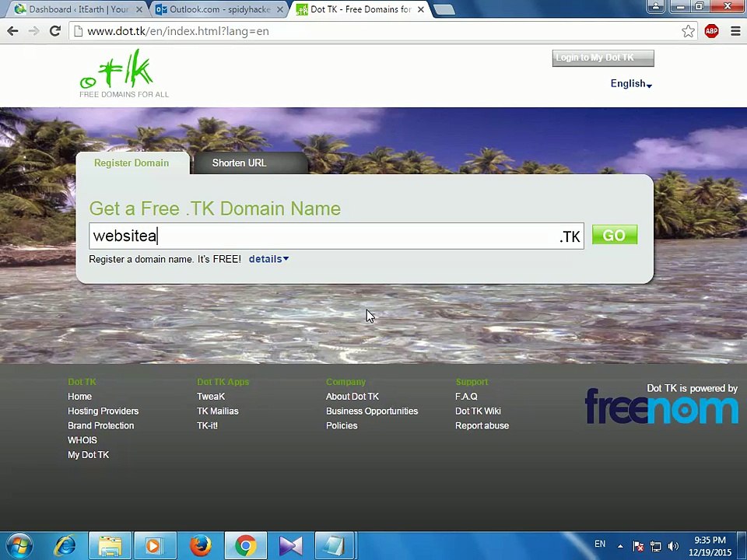747x560 pixels.
Task: Open Windows Explorer folder in taskbar
Action: click(x=110, y=546)
